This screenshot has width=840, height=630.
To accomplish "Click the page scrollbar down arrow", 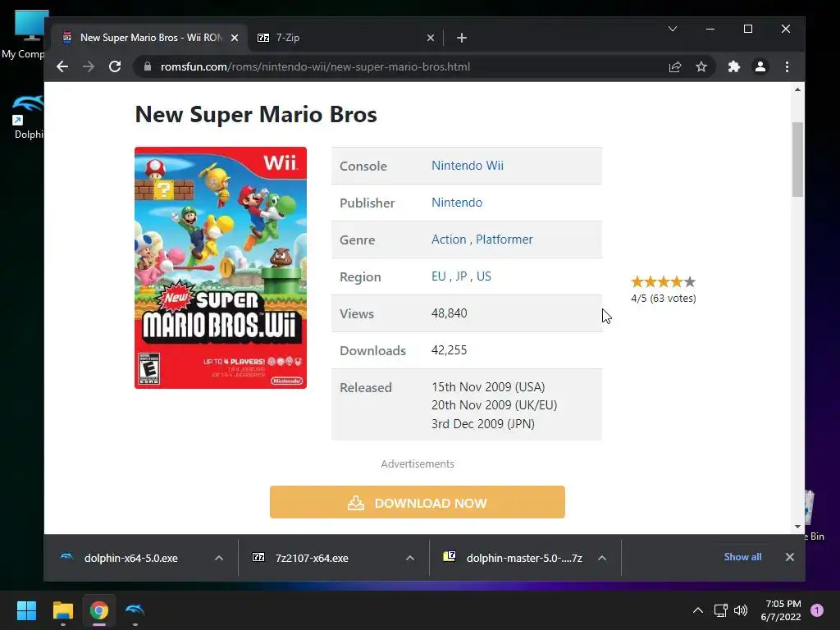I will point(797,527).
